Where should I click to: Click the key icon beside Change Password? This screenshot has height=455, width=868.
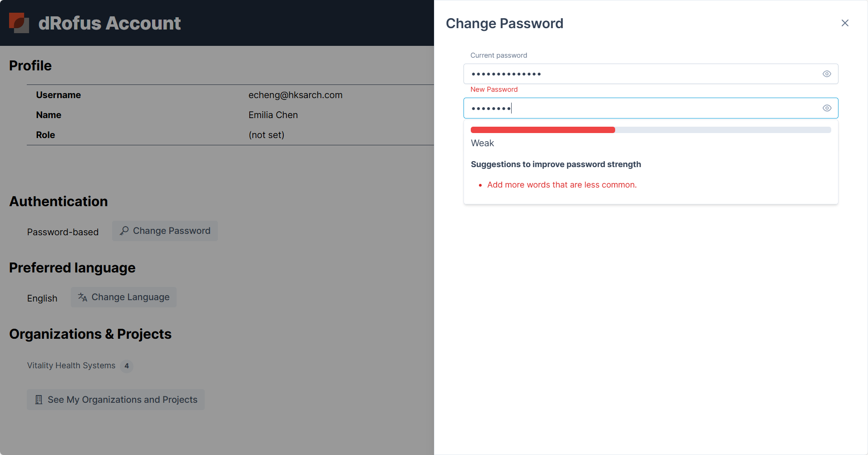pos(124,231)
